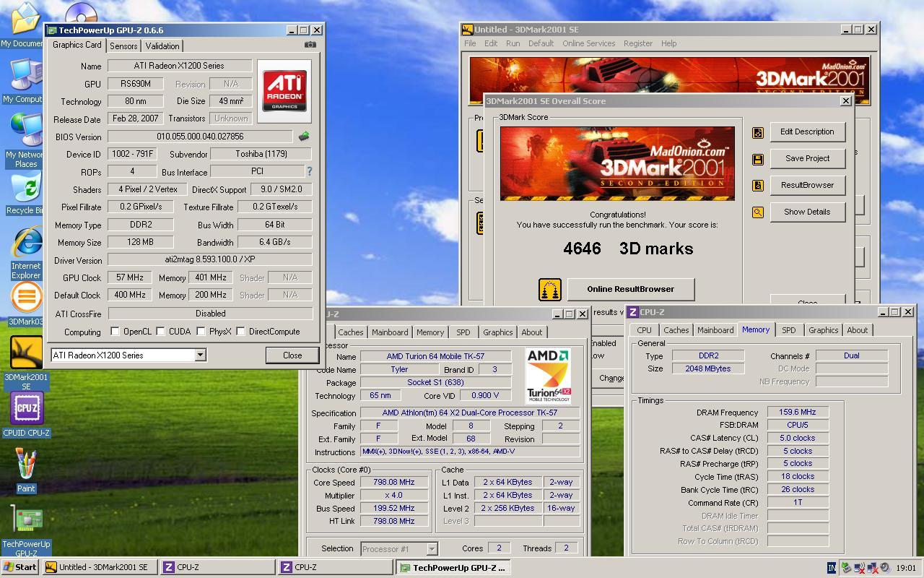Enable the PhysX checkbox
Screen dimensions: 924x578
pos(201,332)
